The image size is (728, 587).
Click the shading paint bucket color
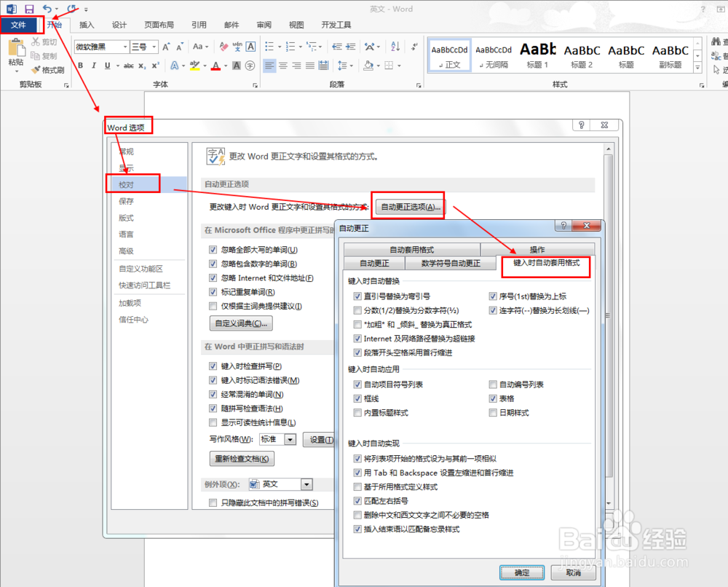[x=368, y=66]
